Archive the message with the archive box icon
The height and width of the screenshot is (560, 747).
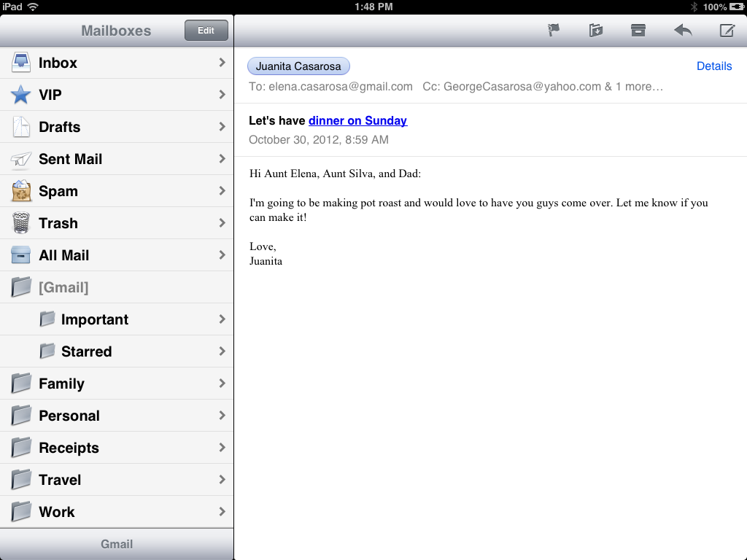[638, 30]
